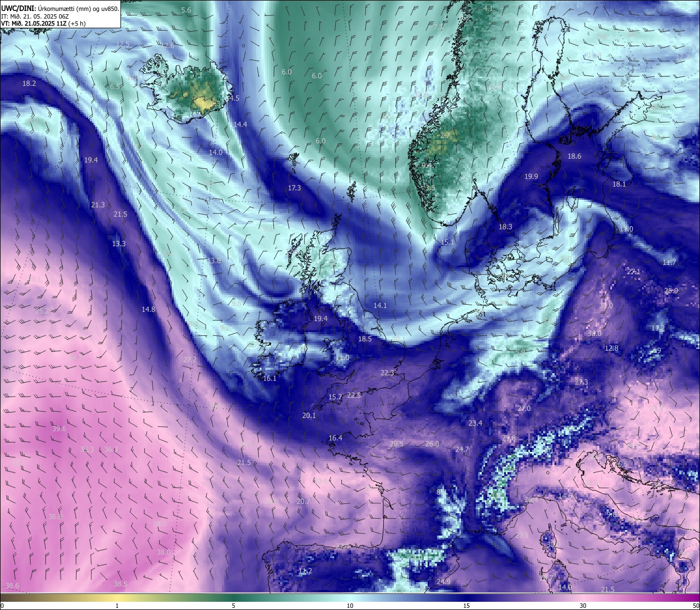Click the 30 tick label on the color scale

tap(583, 606)
